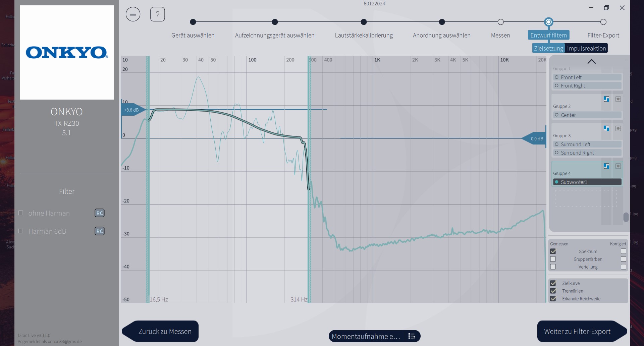Enable the ohne Harman filter checkbox
644x346 pixels.
click(x=21, y=213)
